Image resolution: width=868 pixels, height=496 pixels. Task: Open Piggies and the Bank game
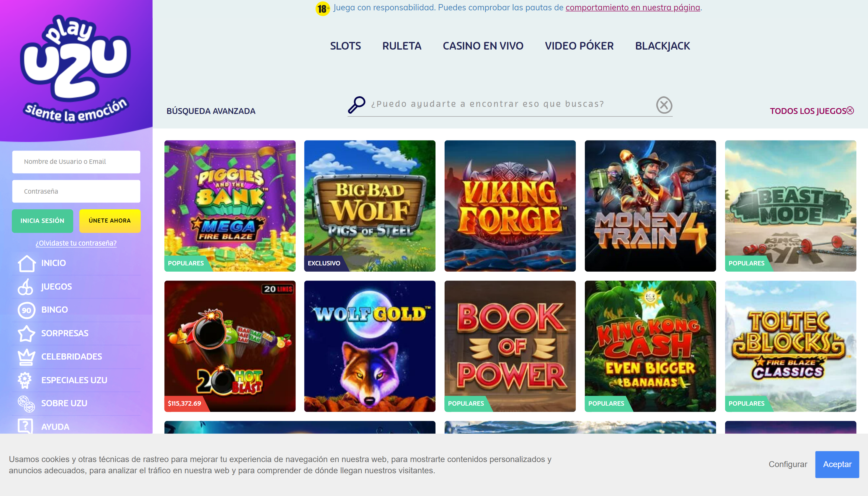pyautogui.click(x=230, y=206)
